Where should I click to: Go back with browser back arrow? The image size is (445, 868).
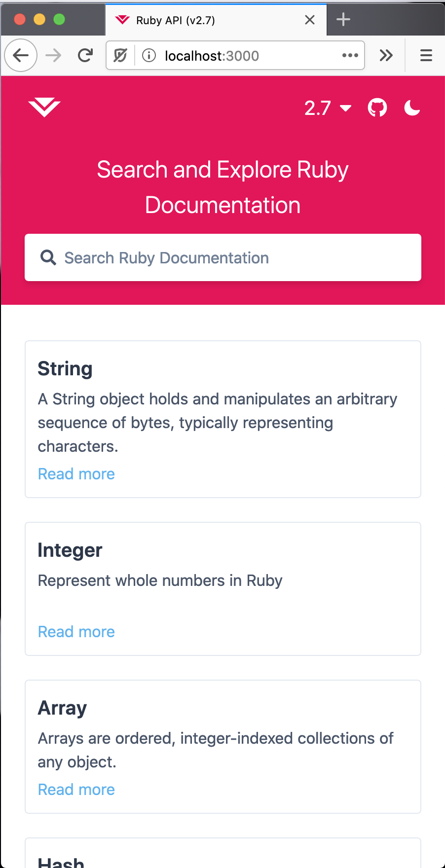pos(21,55)
